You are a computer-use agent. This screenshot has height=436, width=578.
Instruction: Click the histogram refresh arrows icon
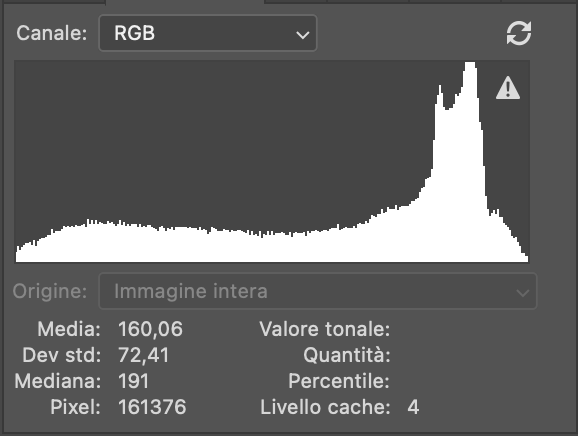[519, 33]
